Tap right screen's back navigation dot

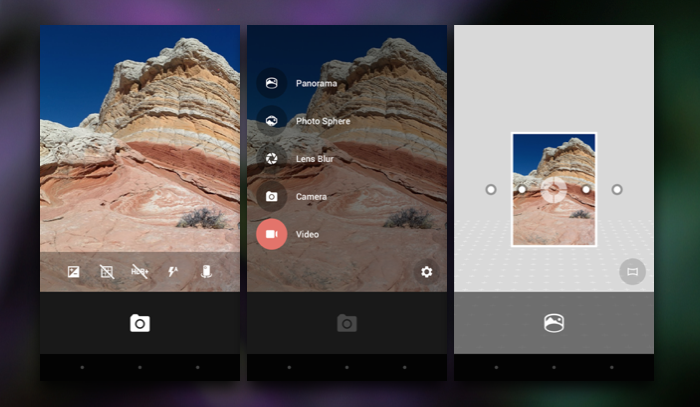click(496, 367)
